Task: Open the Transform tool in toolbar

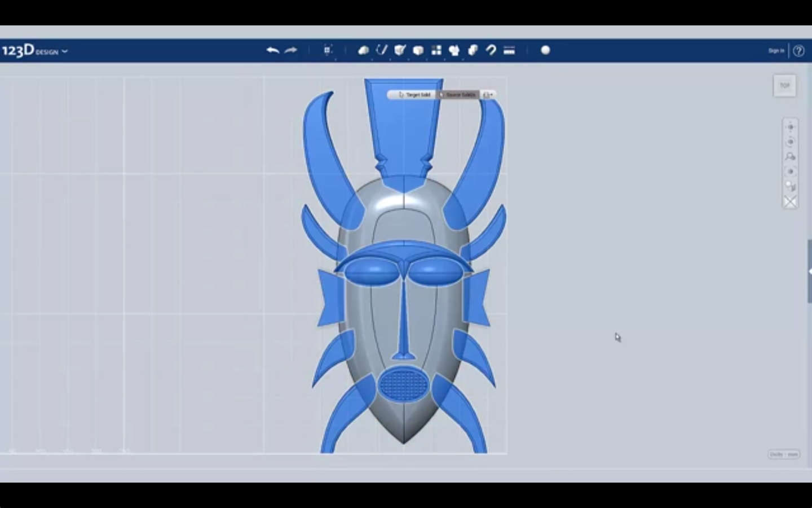Action: click(328, 50)
